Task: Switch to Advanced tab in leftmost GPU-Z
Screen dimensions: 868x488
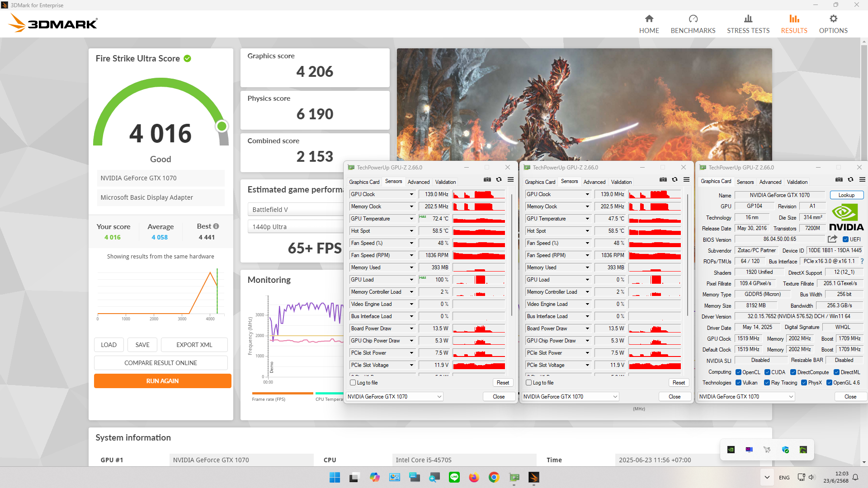Action: coord(419,182)
